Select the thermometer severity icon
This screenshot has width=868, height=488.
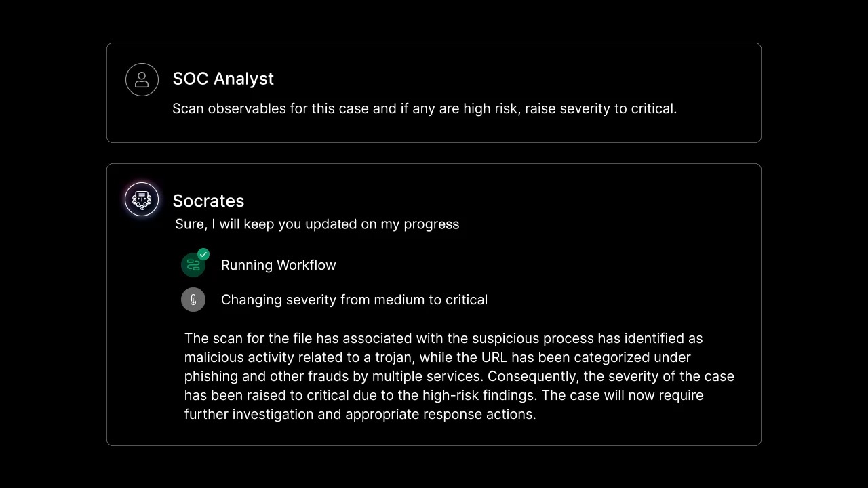click(193, 300)
